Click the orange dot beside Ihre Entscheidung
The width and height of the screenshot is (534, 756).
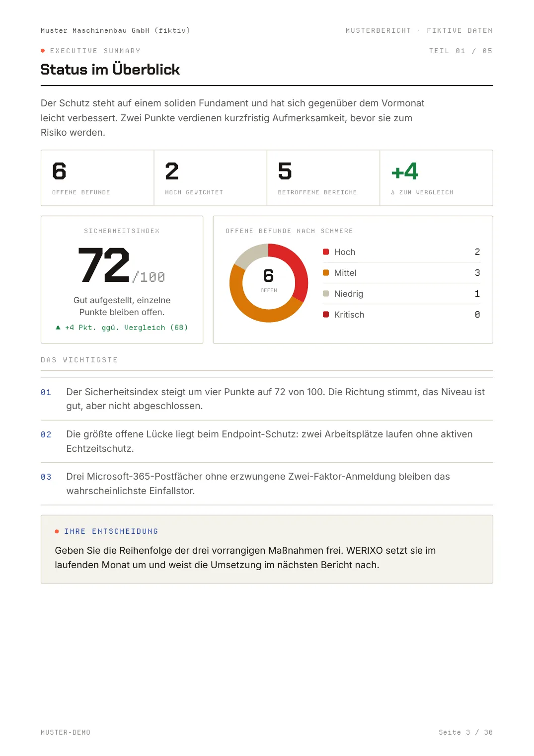pyautogui.click(x=57, y=531)
